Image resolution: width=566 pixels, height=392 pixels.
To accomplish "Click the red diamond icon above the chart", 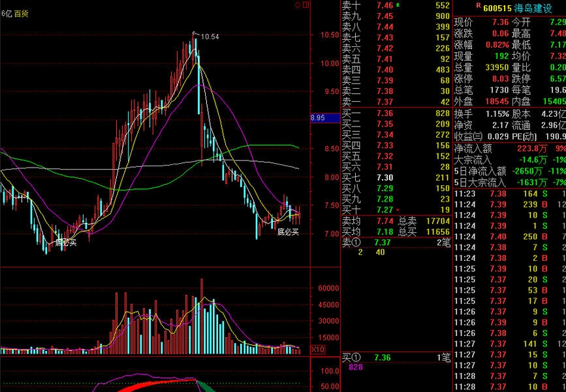I will 298,5.
